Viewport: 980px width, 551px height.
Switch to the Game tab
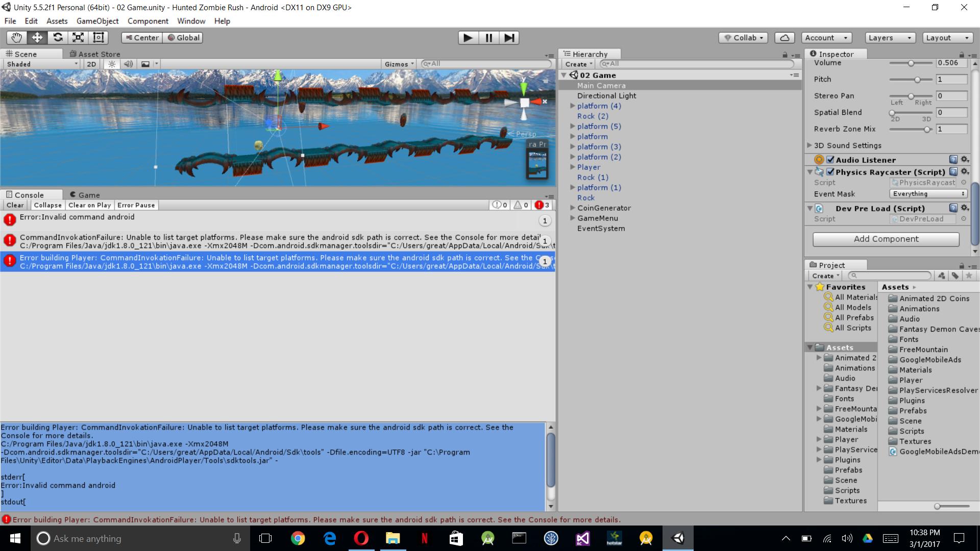(x=85, y=195)
